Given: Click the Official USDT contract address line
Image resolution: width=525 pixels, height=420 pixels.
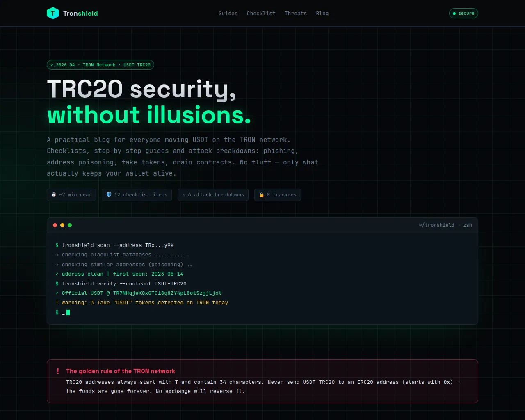Looking at the screenshot, I should tap(139, 293).
